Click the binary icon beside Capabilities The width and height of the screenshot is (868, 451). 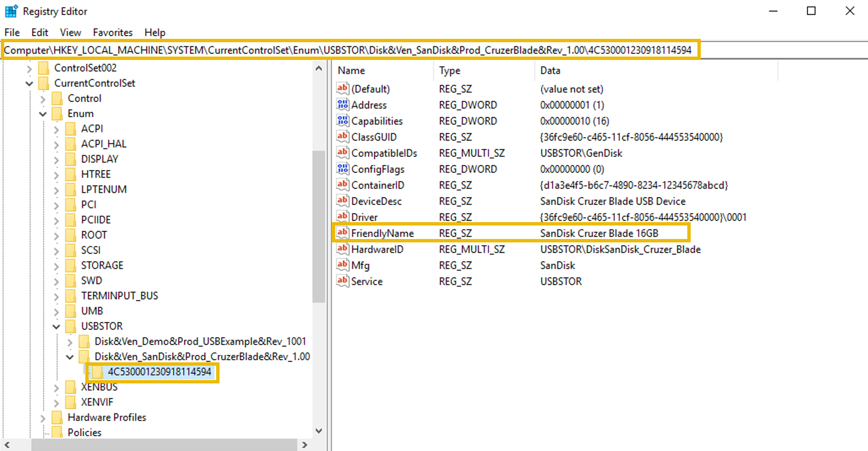[343, 121]
